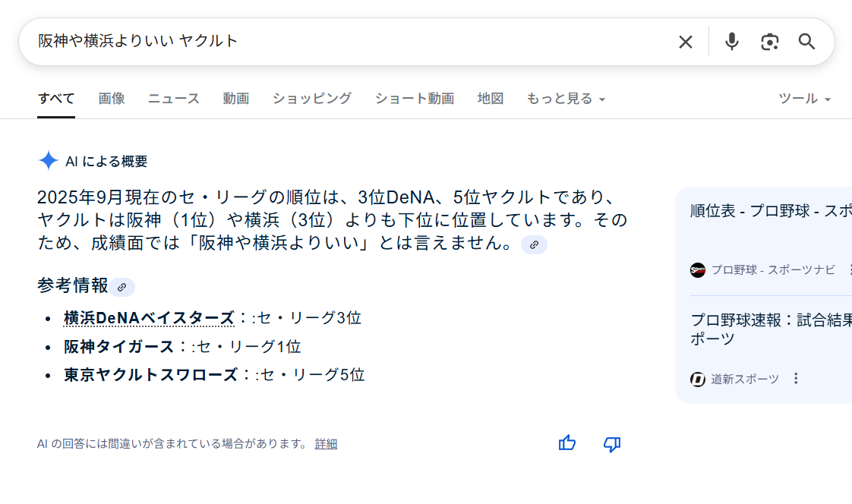Screen dimensions: 852x504
Task: Open Google Lens image search
Action: [769, 42]
